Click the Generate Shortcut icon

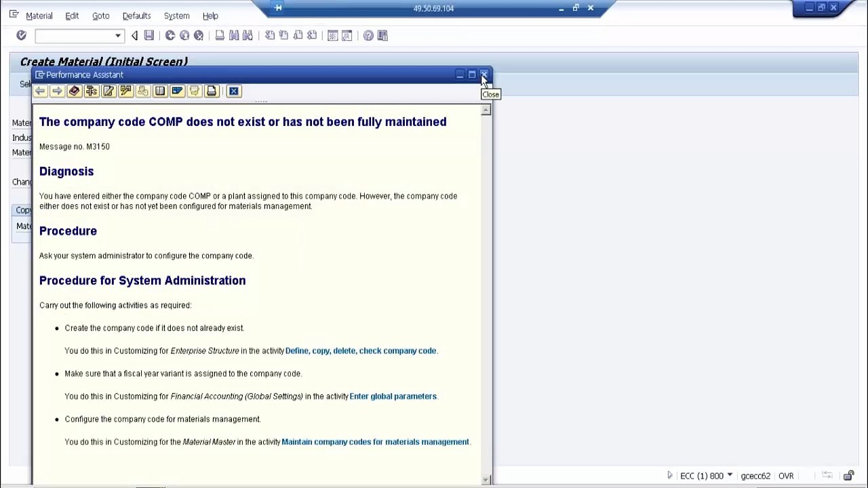tap(347, 35)
